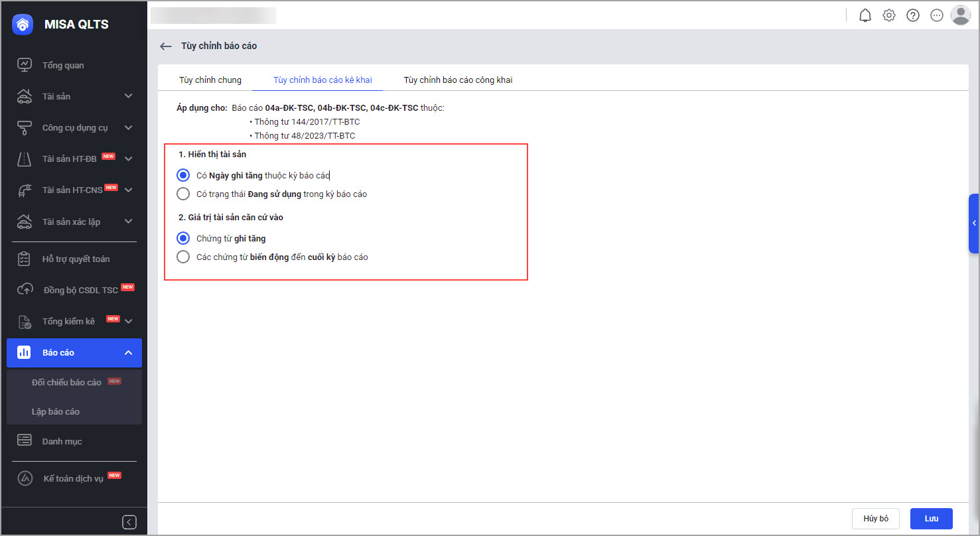
Task: Click the '1. Hiển thị tài sản' heading
Action: tap(212, 155)
